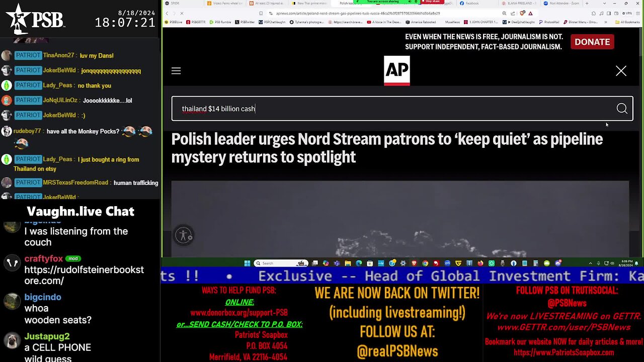Switch to New Thai prime minister tab
This screenshot has height=362, width=644.
click(x=308, y=4)
